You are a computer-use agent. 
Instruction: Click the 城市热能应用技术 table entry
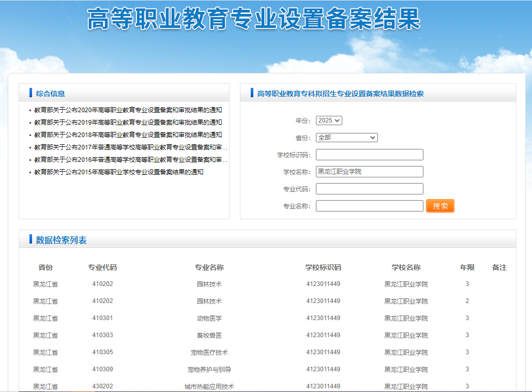coord(209,386)
